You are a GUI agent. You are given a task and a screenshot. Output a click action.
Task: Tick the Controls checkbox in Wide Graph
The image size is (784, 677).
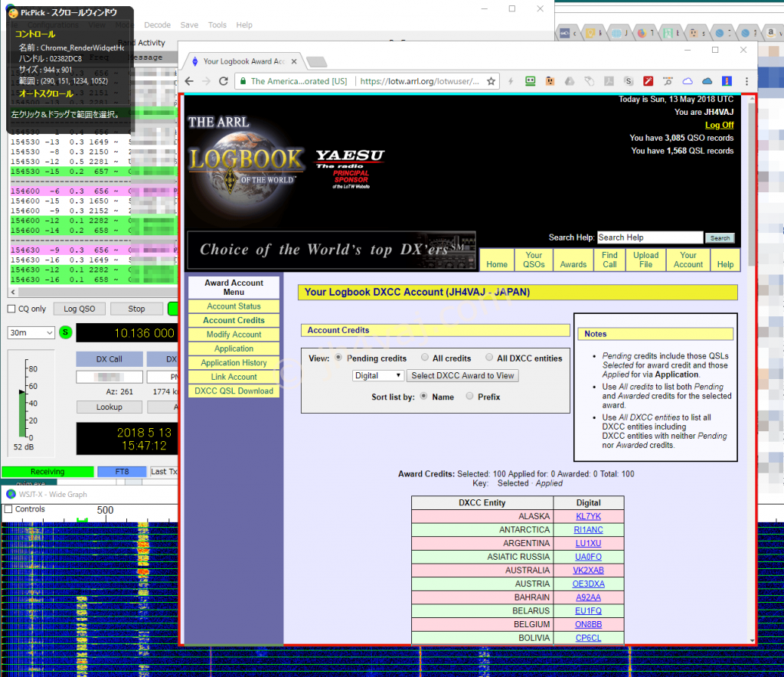[8, 509]
